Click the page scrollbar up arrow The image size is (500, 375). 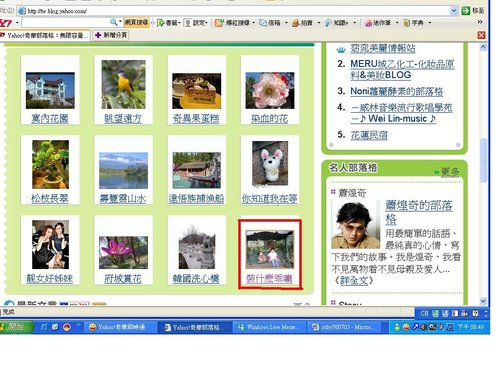[483, 47]
